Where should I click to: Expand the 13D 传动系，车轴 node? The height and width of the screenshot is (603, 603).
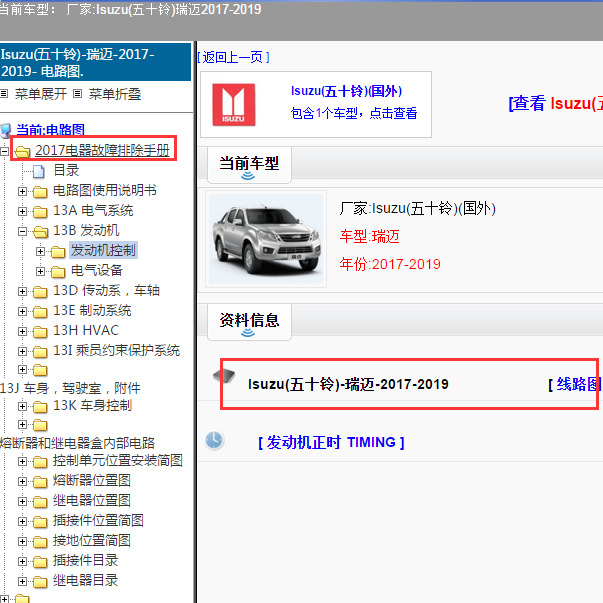click(22, 291)
